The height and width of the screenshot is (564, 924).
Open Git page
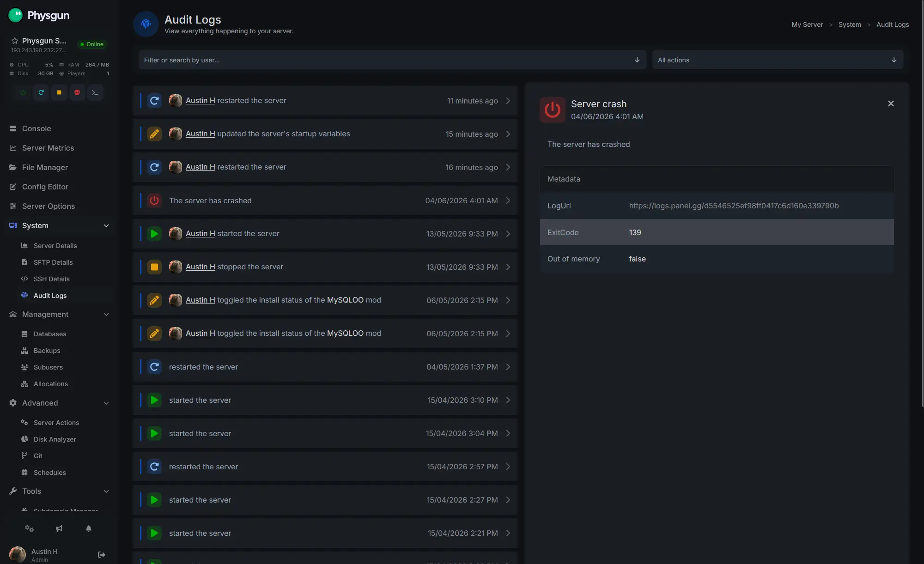[38, 456]
